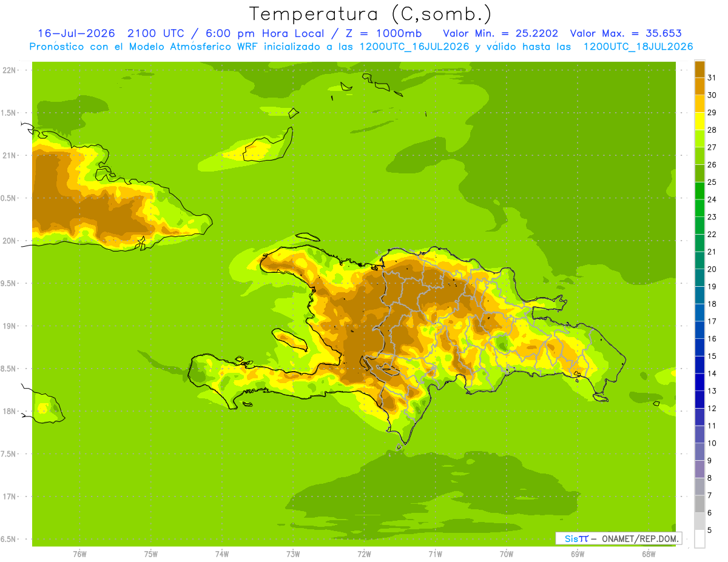
Task: Click the brown swatch above label 31
Action: point(699,69)
